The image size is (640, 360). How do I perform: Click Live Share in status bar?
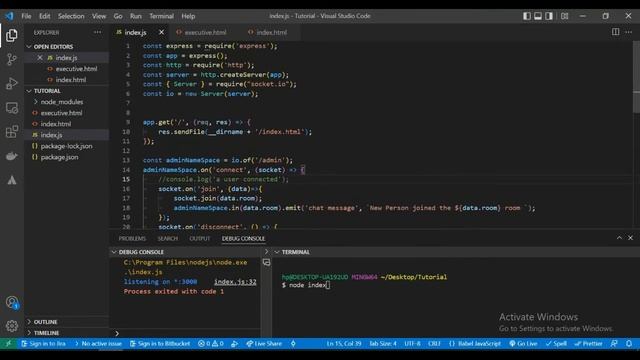click(264, 344)
